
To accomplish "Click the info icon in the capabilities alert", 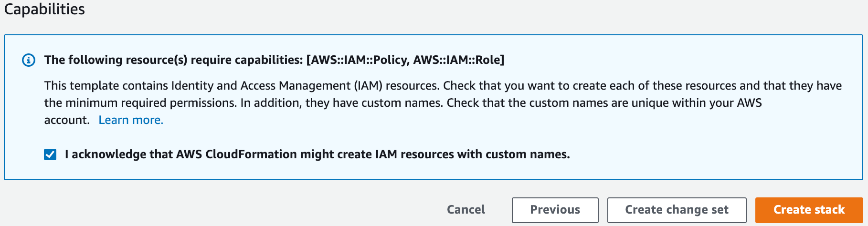I will pyautogui.click(x=29, y=60).
